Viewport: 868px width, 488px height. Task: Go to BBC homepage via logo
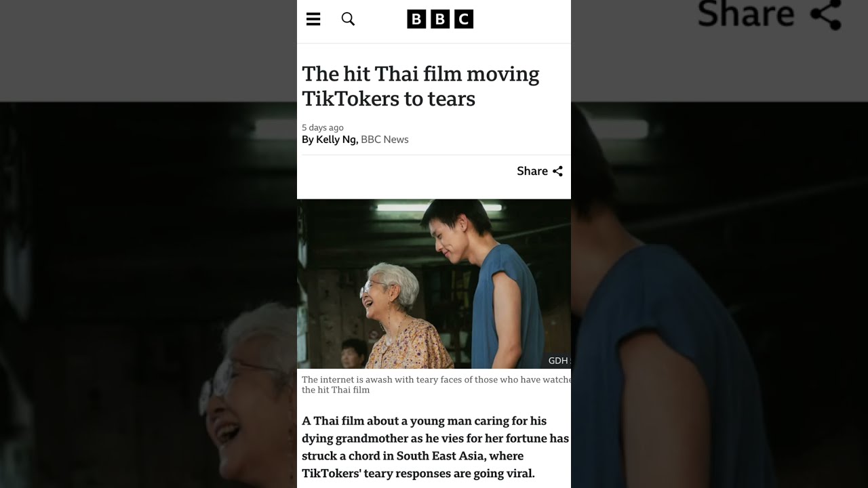coord(440,19)
